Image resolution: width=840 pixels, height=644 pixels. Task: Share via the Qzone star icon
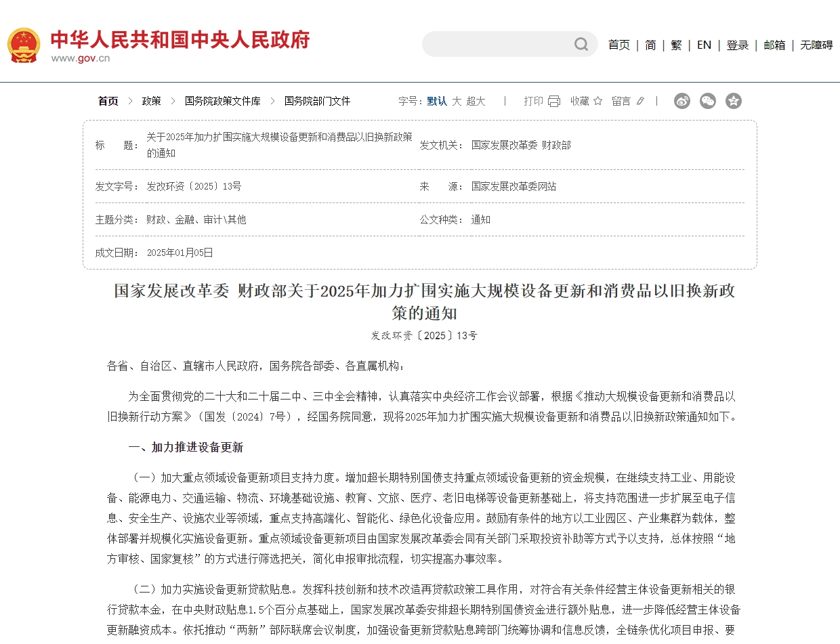pos(734,101)
